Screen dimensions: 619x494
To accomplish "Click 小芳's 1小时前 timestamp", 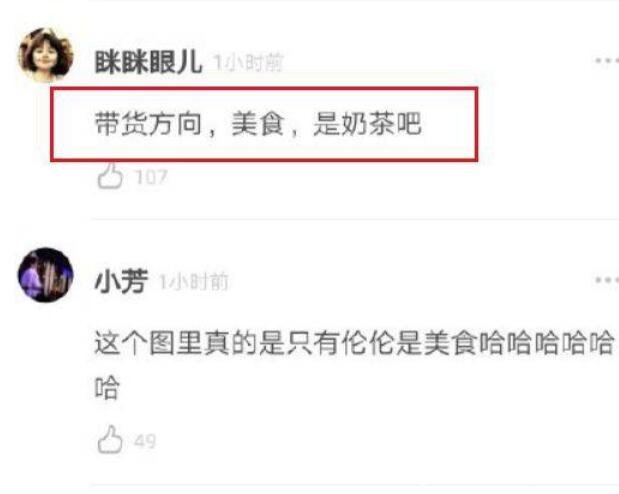I will click(x=193, y=282).
